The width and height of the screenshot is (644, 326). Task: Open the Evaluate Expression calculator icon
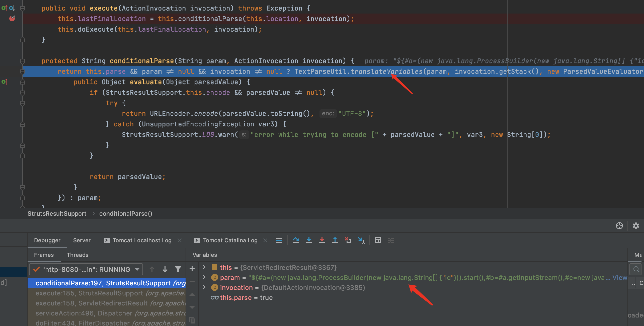[x=377, y=240]
